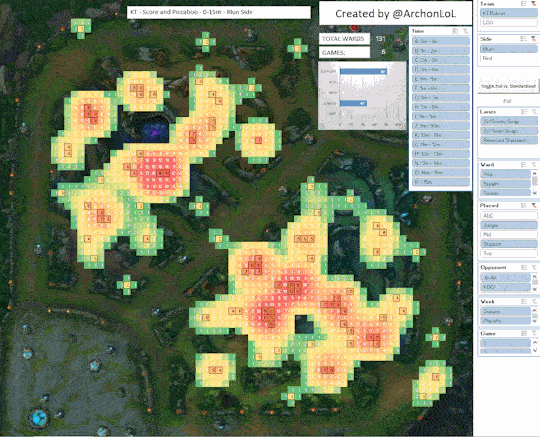Select middle option in Lanes slicer

click(509, 131)
